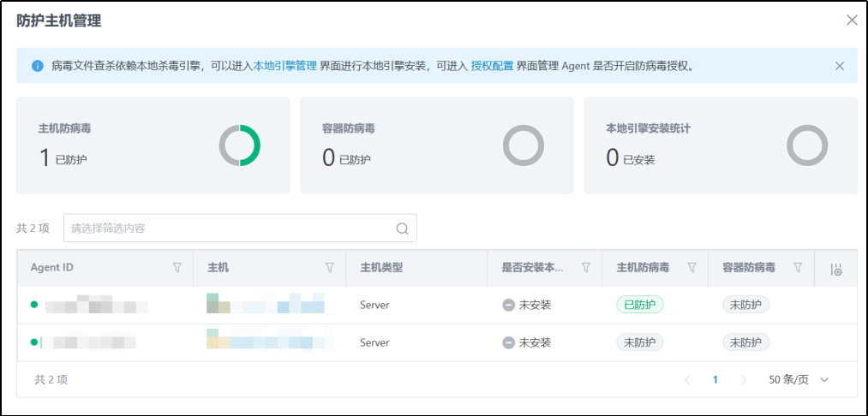Viewport: 868px width, 416px height.
Task: Go to the next page arrow
Action: point(743,380)
